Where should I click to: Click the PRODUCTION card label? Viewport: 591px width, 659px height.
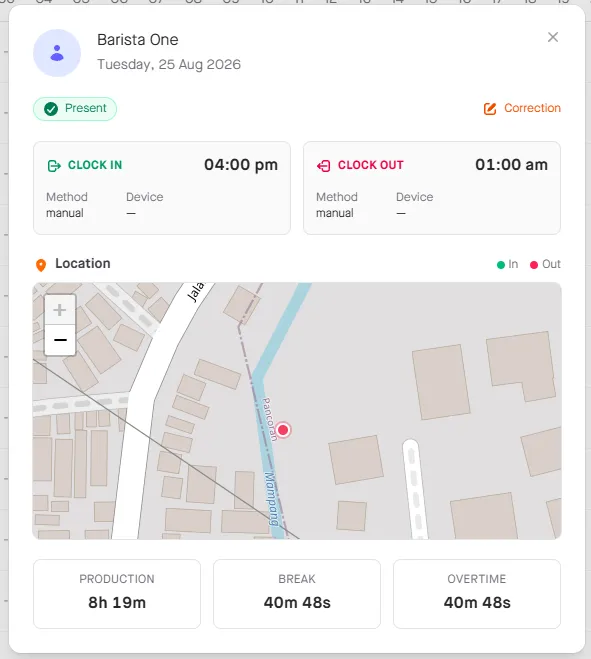click(x=117, y=579)
